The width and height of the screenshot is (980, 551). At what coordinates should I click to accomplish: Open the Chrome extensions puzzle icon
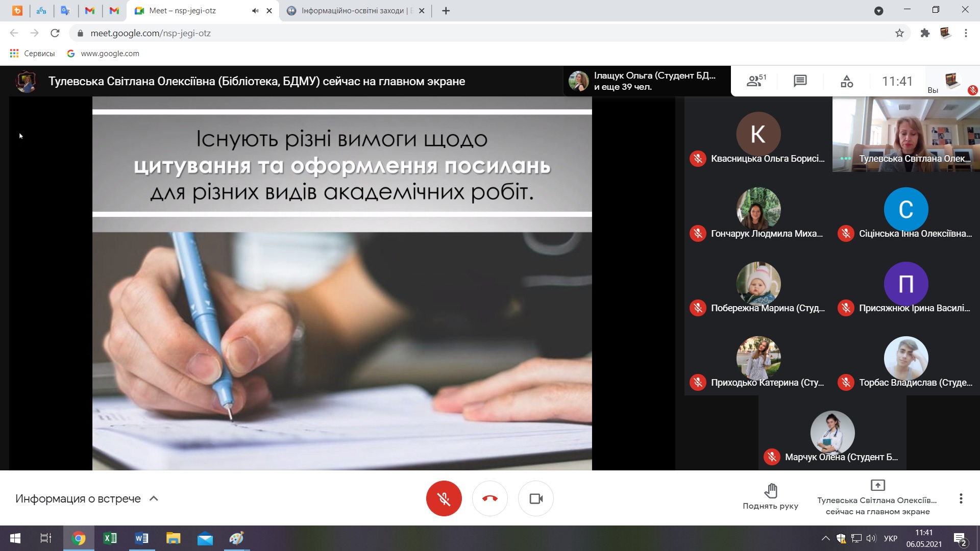[x=925, y=33]
